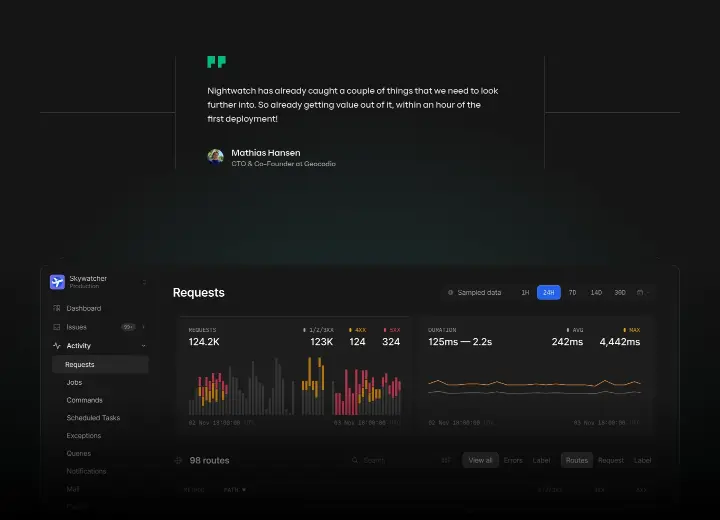The image size is (720, 520).
Task: Select the Label tab next to Errors
Action: pos(541,460)
